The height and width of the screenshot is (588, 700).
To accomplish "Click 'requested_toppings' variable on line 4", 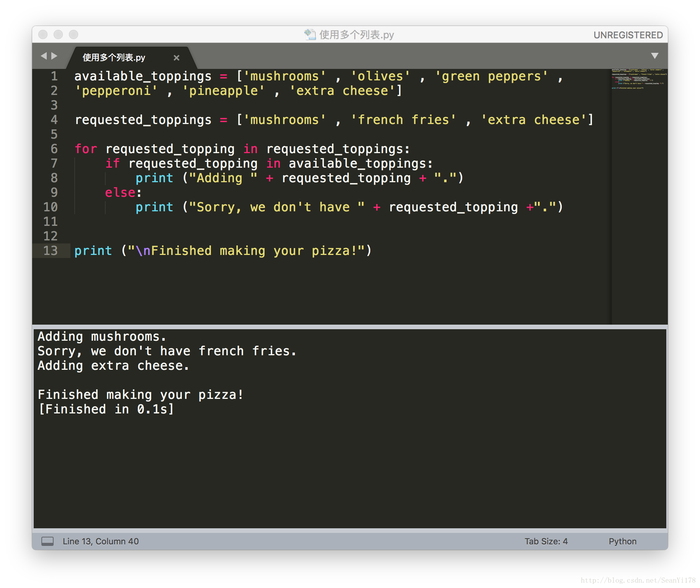I will tap(143, 120).
